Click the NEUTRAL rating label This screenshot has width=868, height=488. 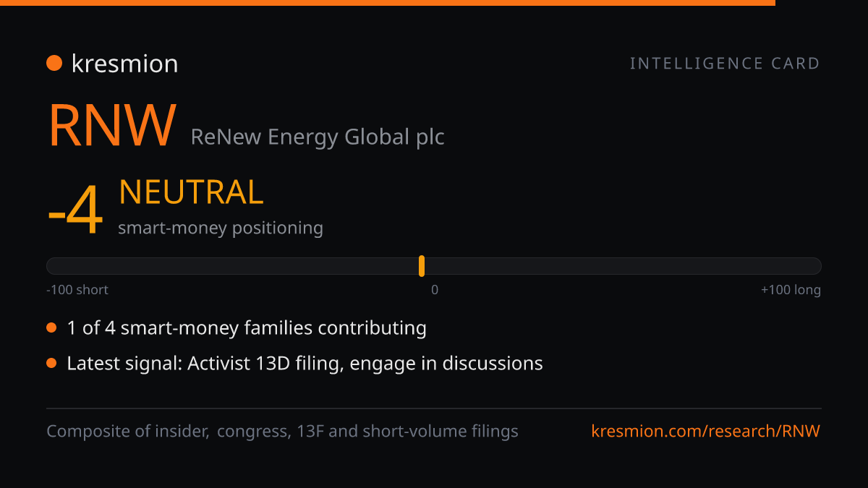191,192
